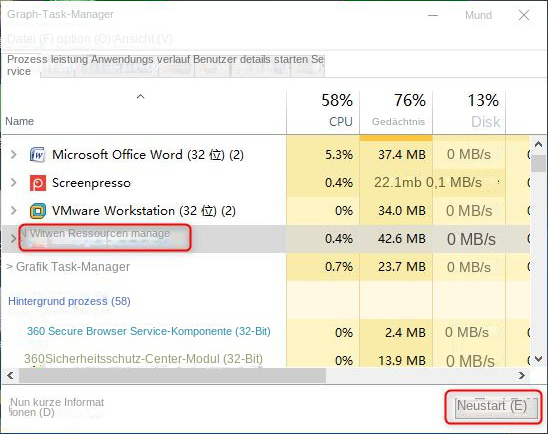Click the Screenpresso app icon

tap(38, 183)
